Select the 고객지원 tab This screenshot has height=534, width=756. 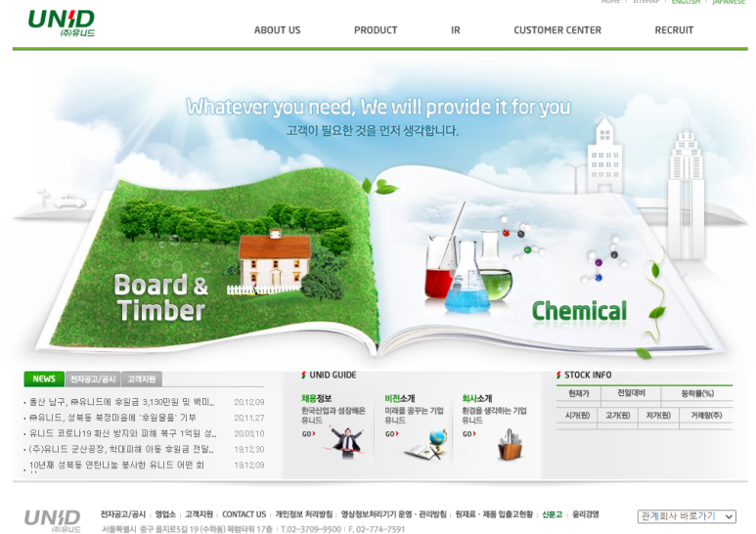coord(142,379)
